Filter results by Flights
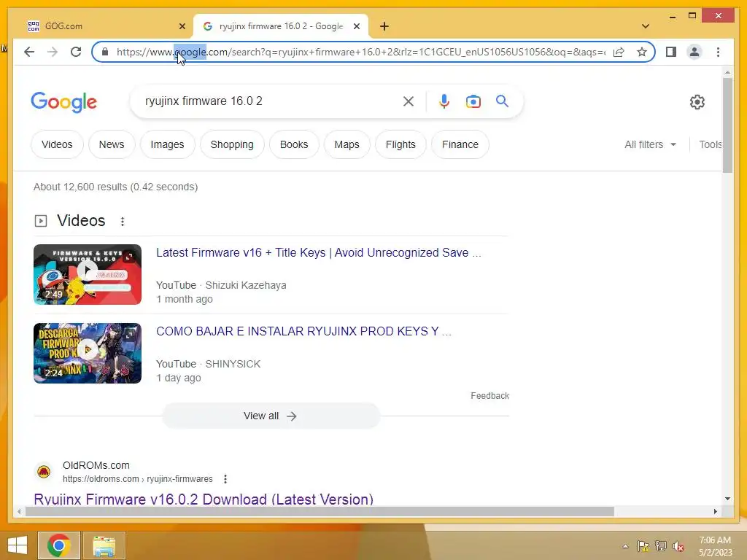 (x=400, y=144)
